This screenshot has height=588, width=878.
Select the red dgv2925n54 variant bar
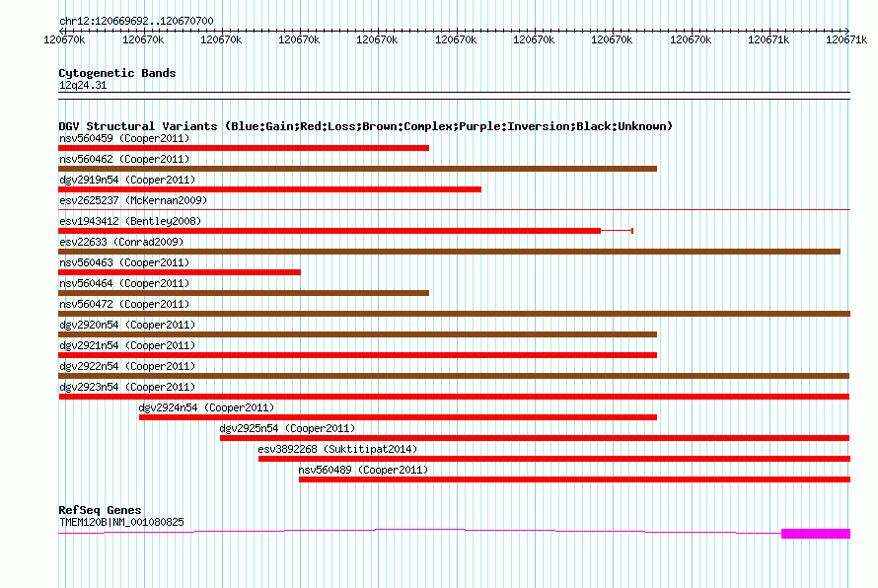(535, 438)
